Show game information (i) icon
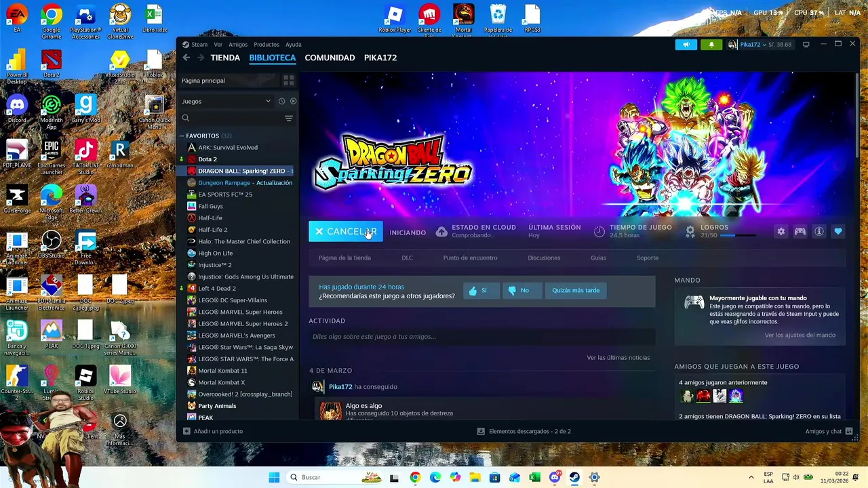868x488 pixels. point(819,232)
